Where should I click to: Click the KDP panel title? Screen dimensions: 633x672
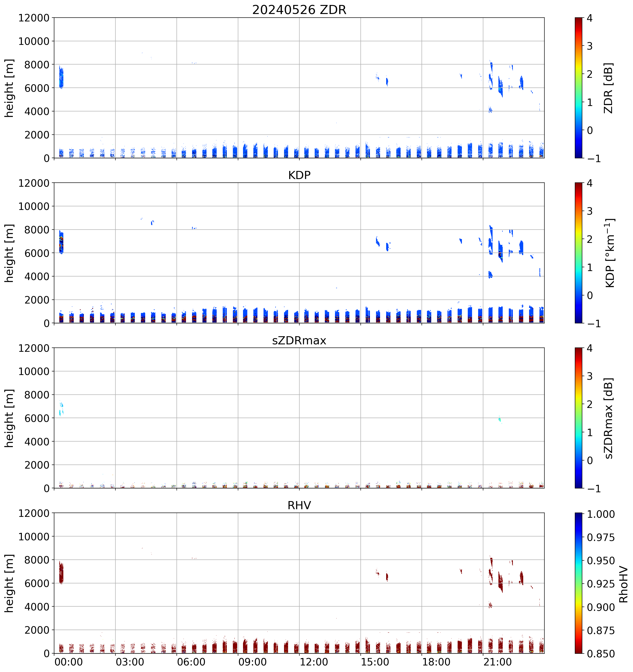coord(299,175)
